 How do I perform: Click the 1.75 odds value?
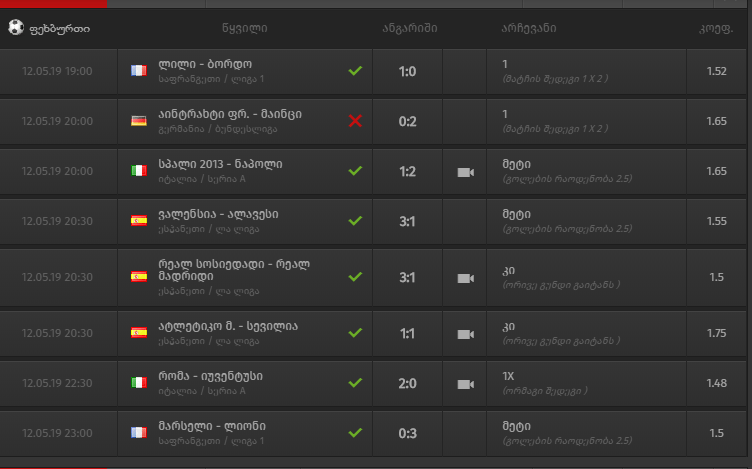716,333
